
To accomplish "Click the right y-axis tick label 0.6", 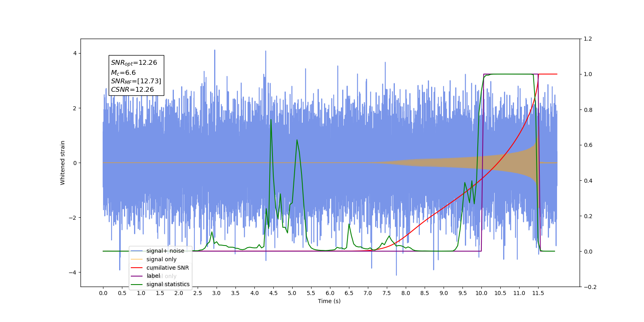I will (588, 145).
